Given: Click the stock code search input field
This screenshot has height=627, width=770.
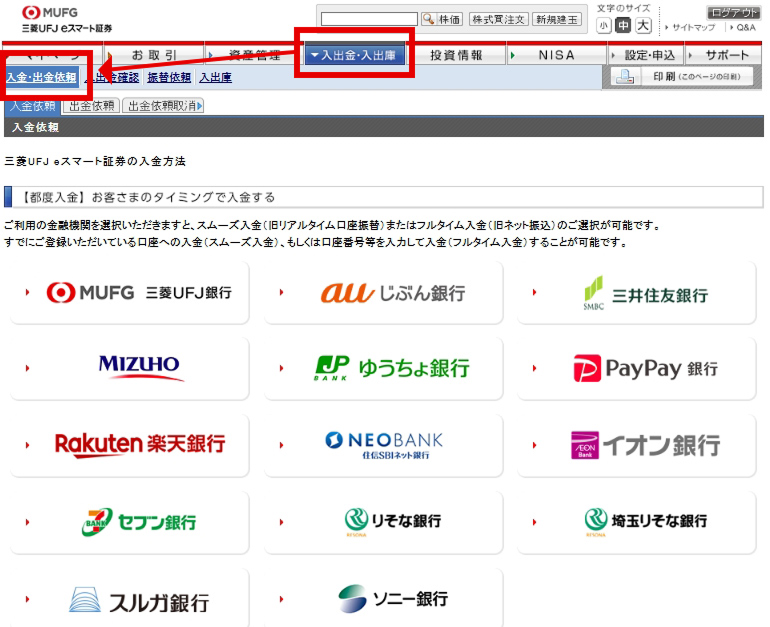Looking at the screenshot, I should click(369, 19).
